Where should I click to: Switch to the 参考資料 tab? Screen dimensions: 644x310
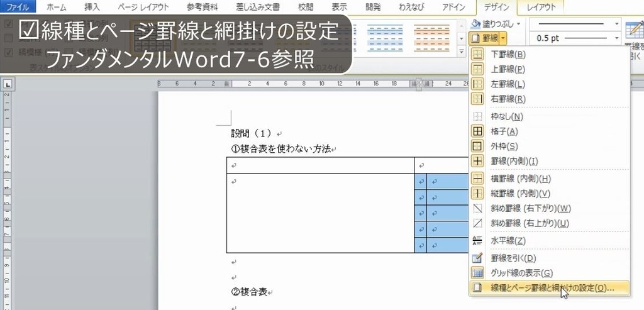[202, 6]
